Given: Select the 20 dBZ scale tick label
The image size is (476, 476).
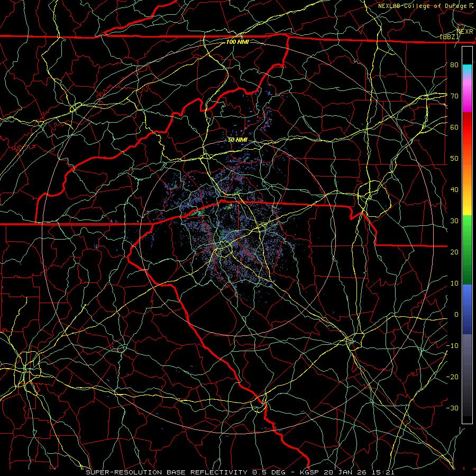Looking at the screenshot, I should tap(454, 252).
